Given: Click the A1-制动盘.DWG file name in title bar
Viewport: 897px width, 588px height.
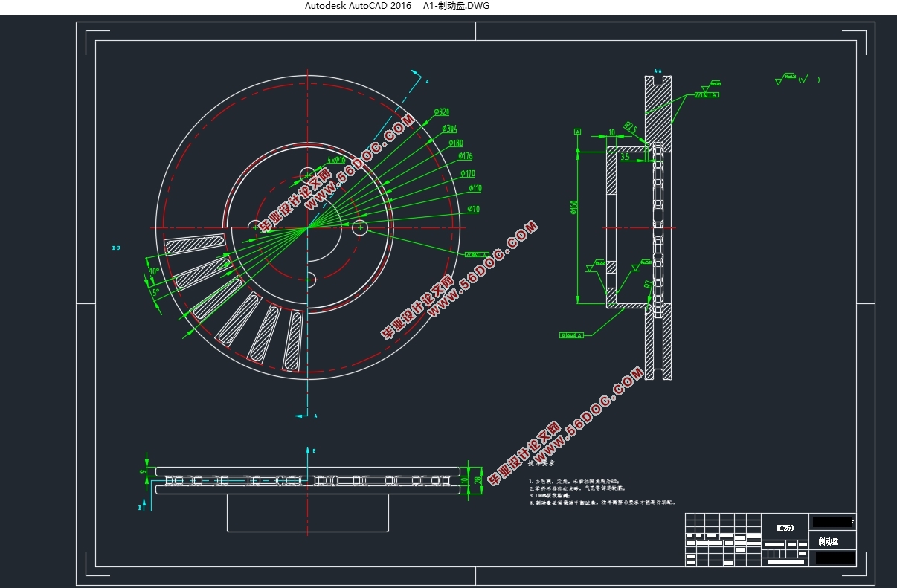Looking at the screenshot, I should point(456,6).
